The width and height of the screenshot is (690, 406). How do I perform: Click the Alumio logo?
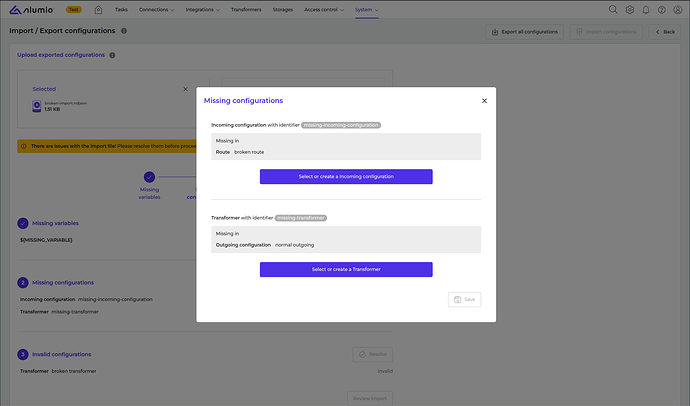click(x=30, y=9)
